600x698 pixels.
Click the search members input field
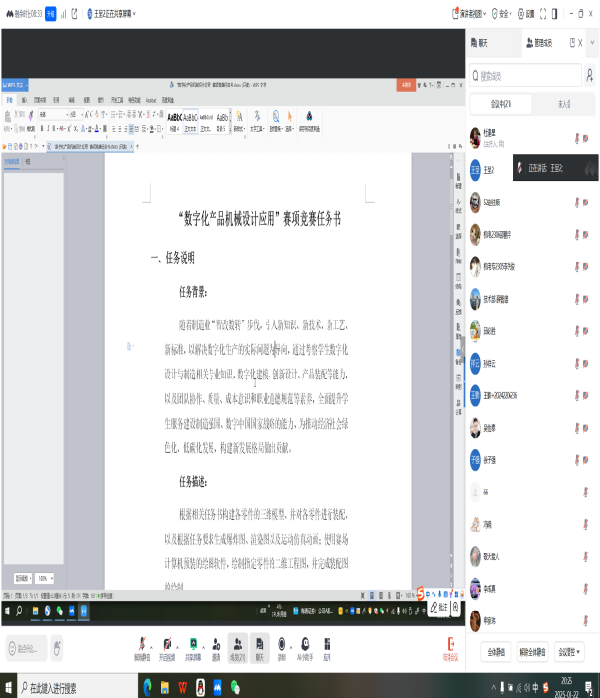[x=525, y=75]
